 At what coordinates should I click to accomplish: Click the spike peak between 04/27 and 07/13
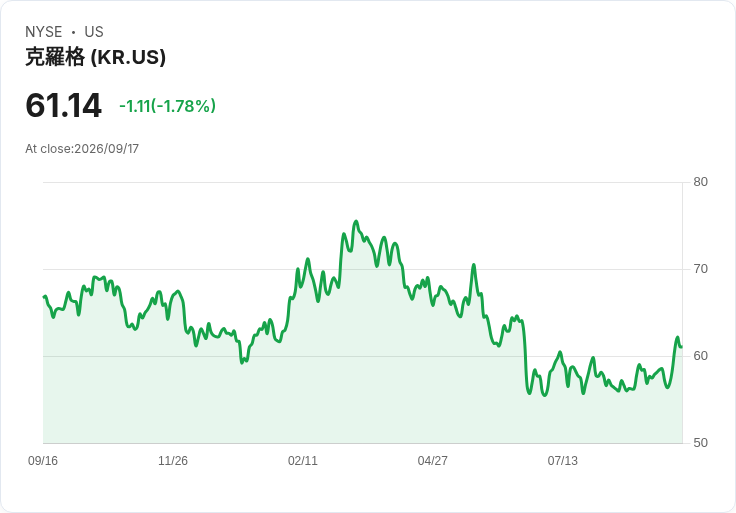click(474, 265)
